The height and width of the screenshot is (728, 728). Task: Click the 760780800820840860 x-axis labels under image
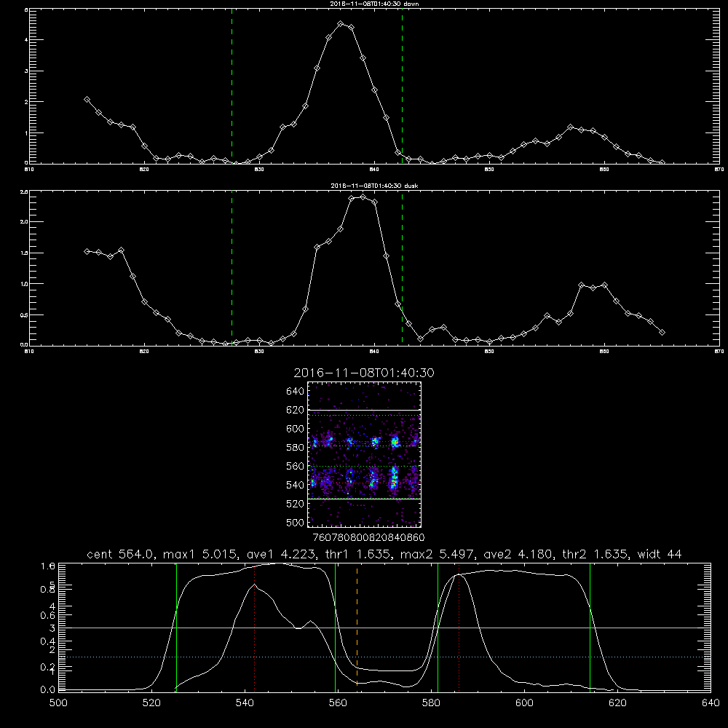pyautogui.click(x=369, y=537)
